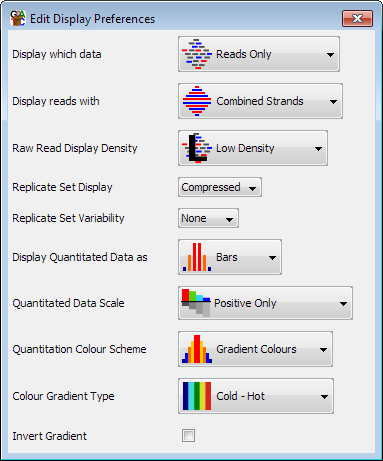383x461 pixels.
Task: Click the 'Display Quantitated Data as' label
Action: pos(80,257)
